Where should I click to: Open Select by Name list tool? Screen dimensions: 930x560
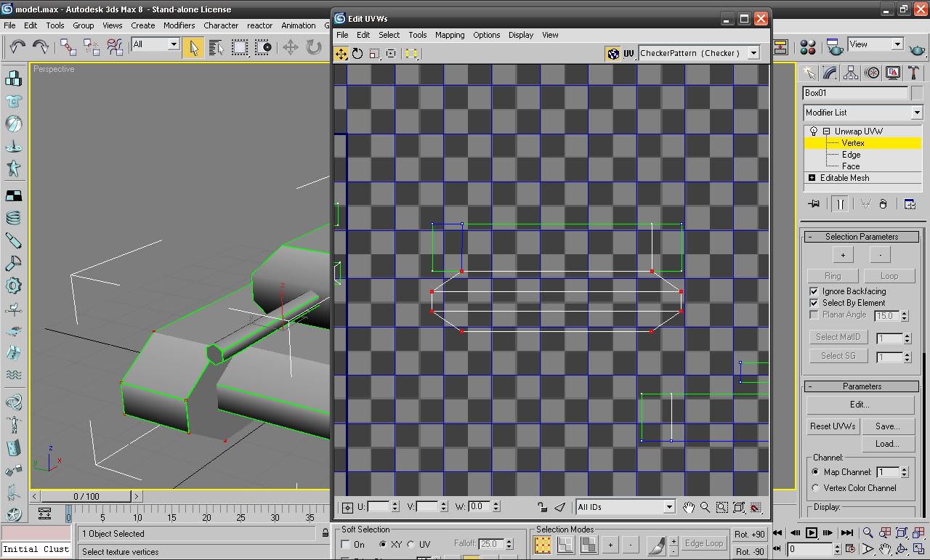[x=216, y=47]
